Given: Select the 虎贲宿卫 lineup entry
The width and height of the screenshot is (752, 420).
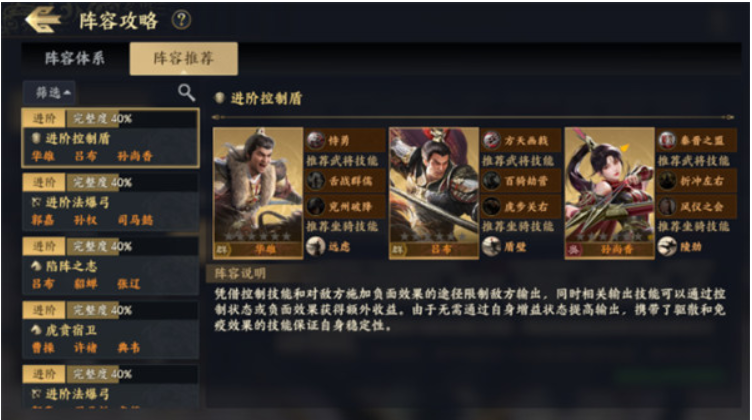Looking at the screenshot, I should coord(110,329).
